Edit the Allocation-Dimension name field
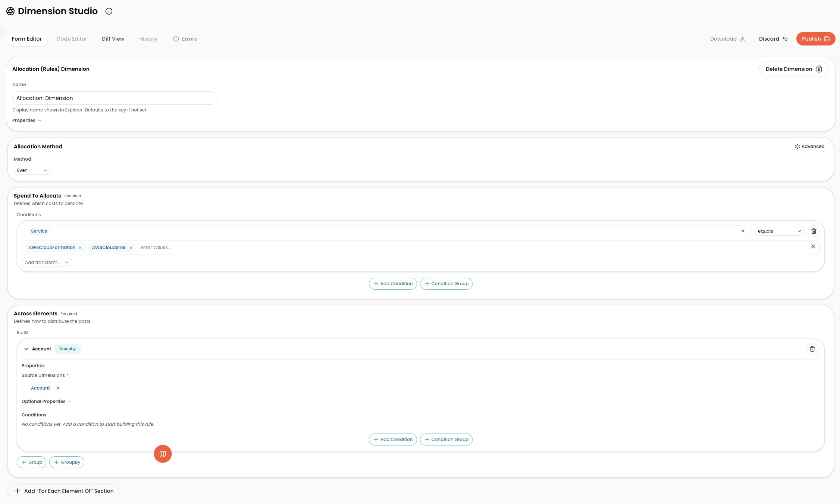Image resolution: width=840 pixels, height=504 pixels. [x=115, y=98]
